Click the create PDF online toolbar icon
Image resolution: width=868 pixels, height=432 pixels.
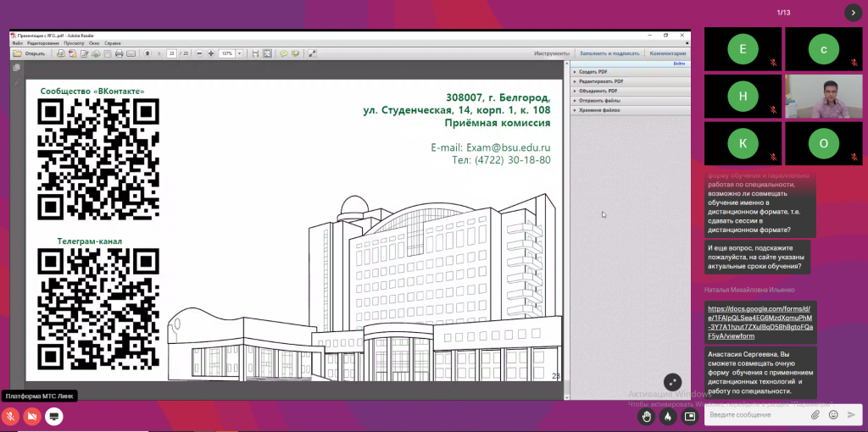[61, 53]
